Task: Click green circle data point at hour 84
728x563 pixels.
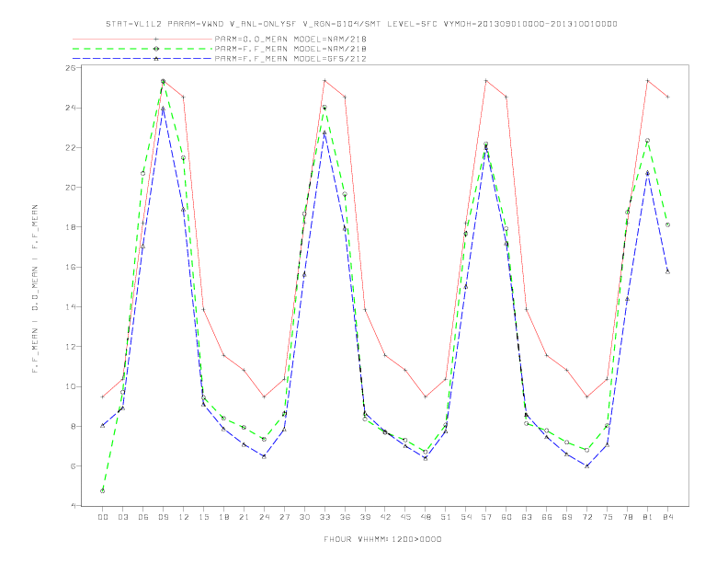Action: [667, 224]
